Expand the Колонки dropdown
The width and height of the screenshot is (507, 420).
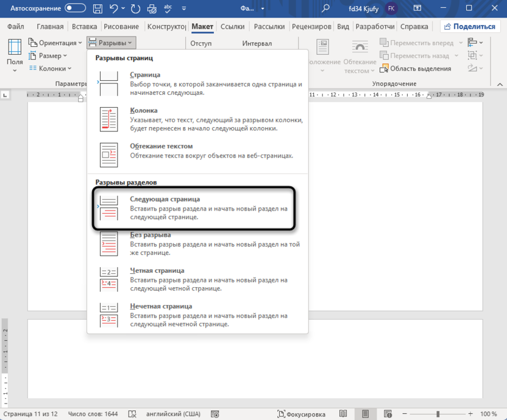(51, 69)
